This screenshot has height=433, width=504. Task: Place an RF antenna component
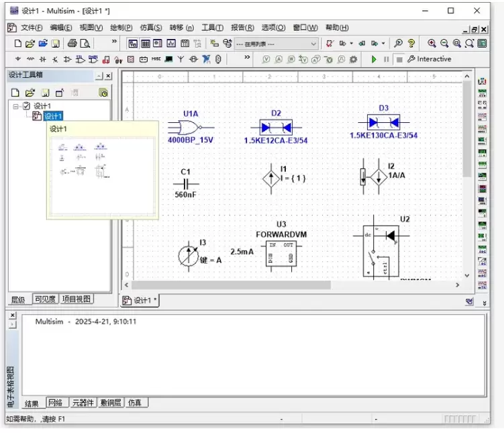(x=181, y=59)
